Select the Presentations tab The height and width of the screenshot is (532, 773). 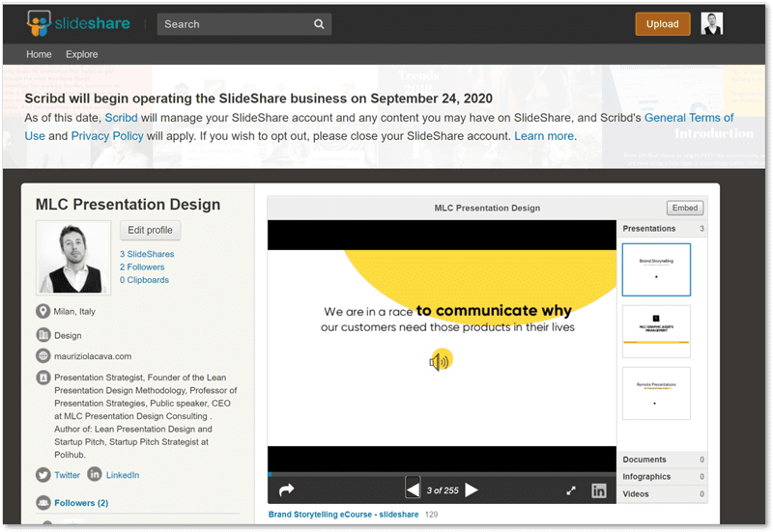pyautogui.click(x=663, y=229)
